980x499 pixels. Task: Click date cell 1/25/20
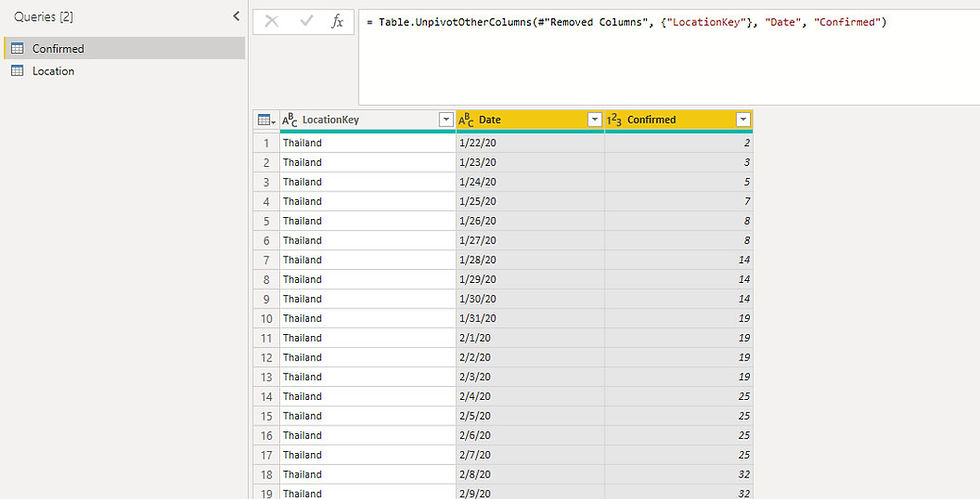click(x=530, y=201)
